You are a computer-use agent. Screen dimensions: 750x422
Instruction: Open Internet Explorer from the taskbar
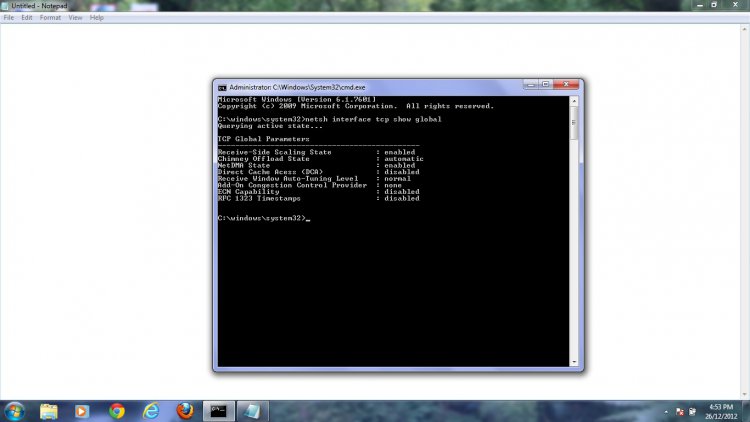coord(151,411)
